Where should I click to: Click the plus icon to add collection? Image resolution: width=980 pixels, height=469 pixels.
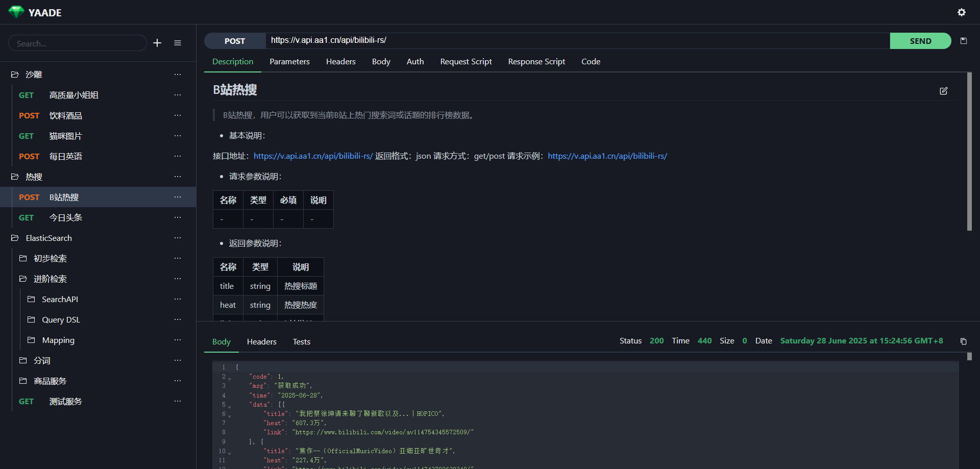pos(157,43)
